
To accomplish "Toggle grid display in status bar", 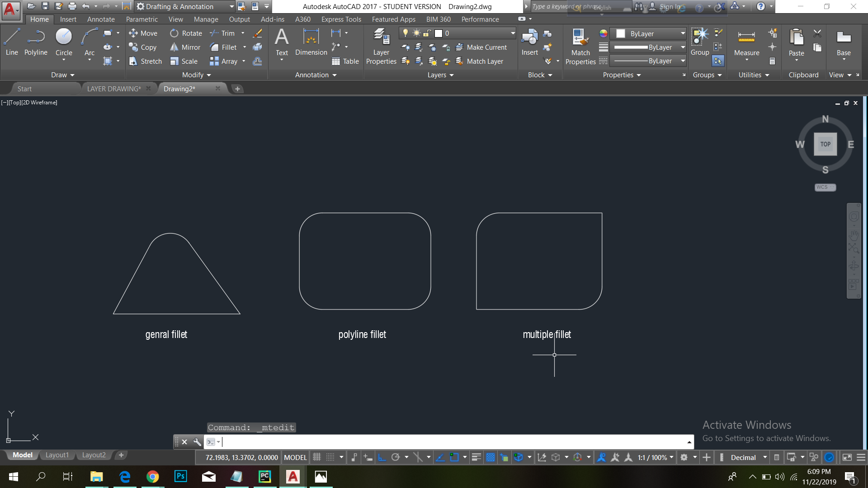I will (x=317, y=457).
